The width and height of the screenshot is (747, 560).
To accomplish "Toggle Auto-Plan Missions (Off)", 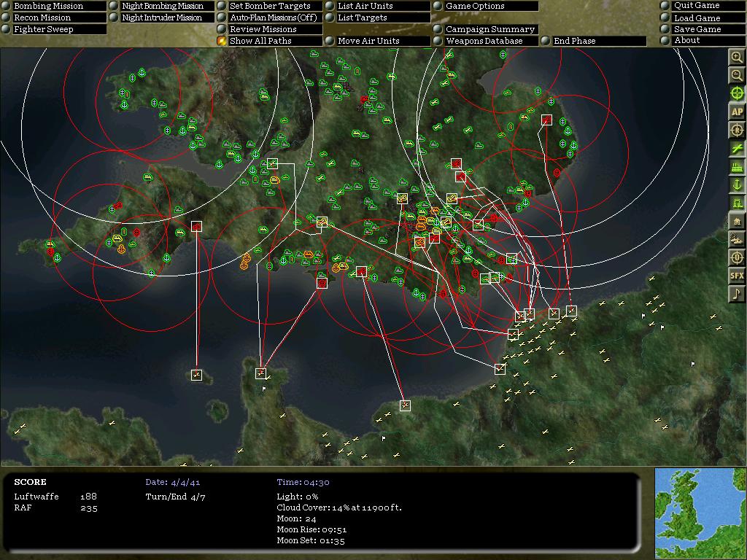I will [270, 17].
